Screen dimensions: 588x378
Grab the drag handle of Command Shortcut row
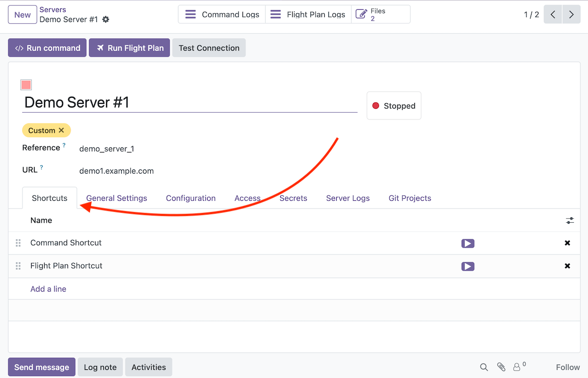(18, 243)
